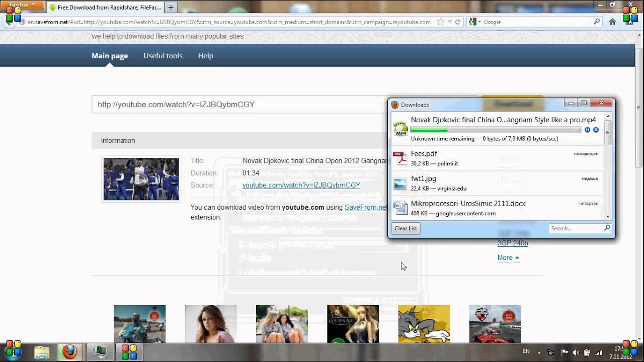Open the Formula racing game thumbnail
The height and width of the screenshot is (362, 644).
[495, 324]
